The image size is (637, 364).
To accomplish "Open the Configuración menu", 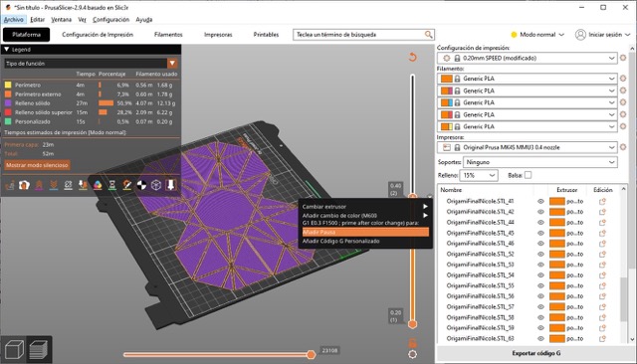I will tap(110, 20).
